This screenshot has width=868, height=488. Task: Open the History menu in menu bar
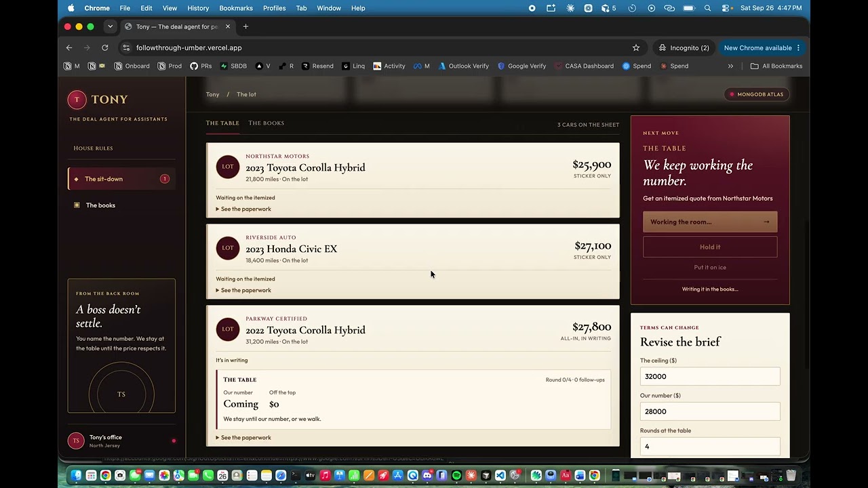[198, 8]
